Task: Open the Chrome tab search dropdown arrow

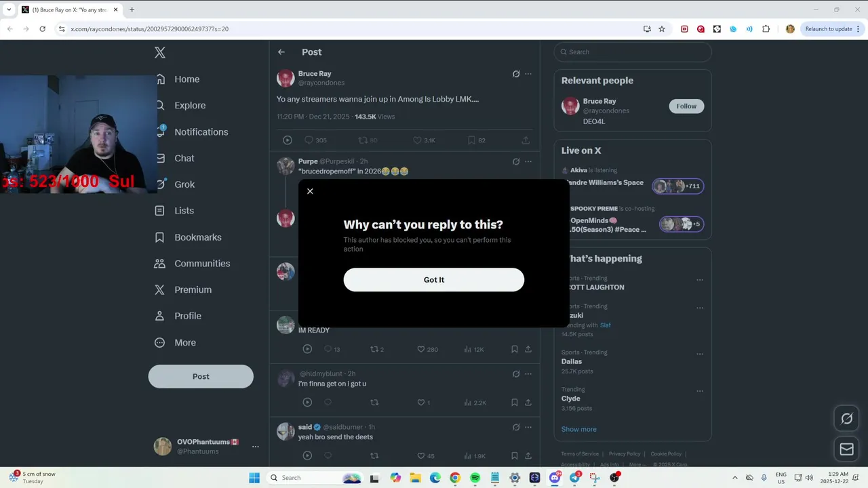Action: pos(9,9)
